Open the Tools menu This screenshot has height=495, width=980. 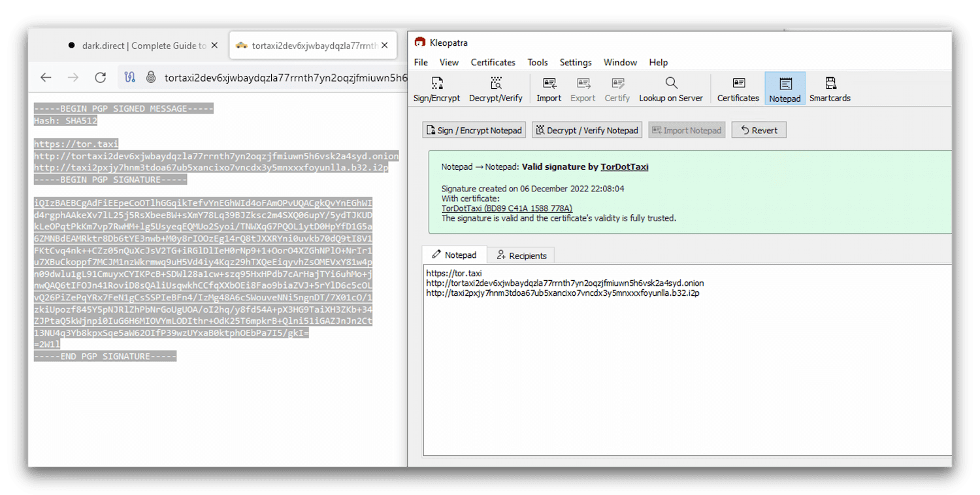(538, 62)
